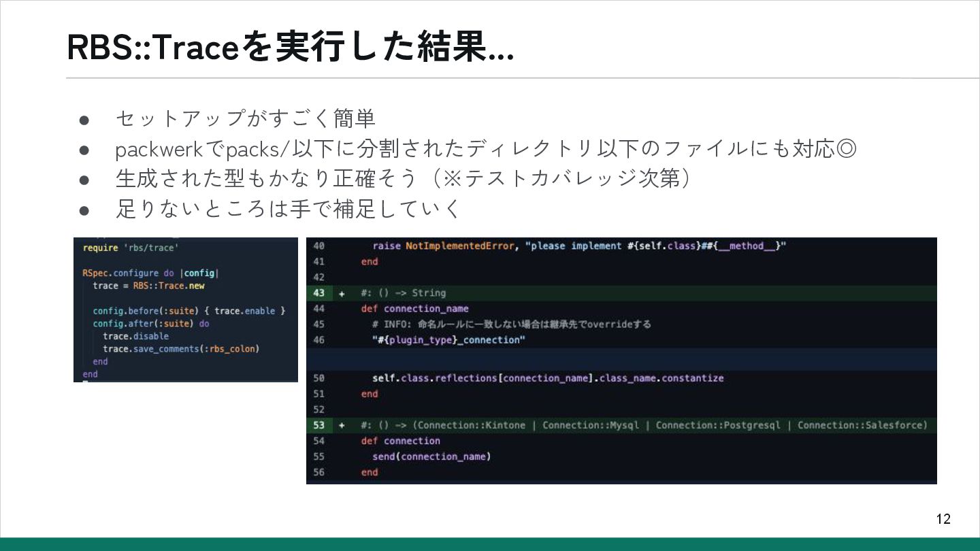Screen dimensions: 980x551
Task: Click diff line number 40
Action: [319, 246]
